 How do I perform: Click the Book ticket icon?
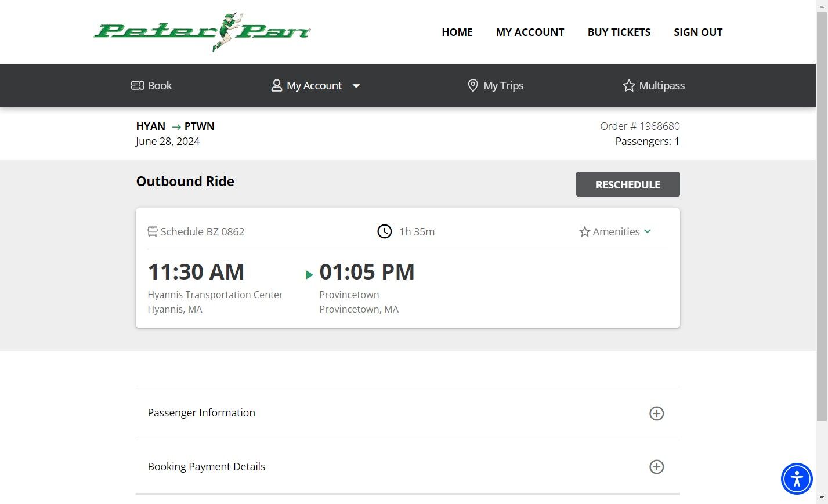pos(138,86)
